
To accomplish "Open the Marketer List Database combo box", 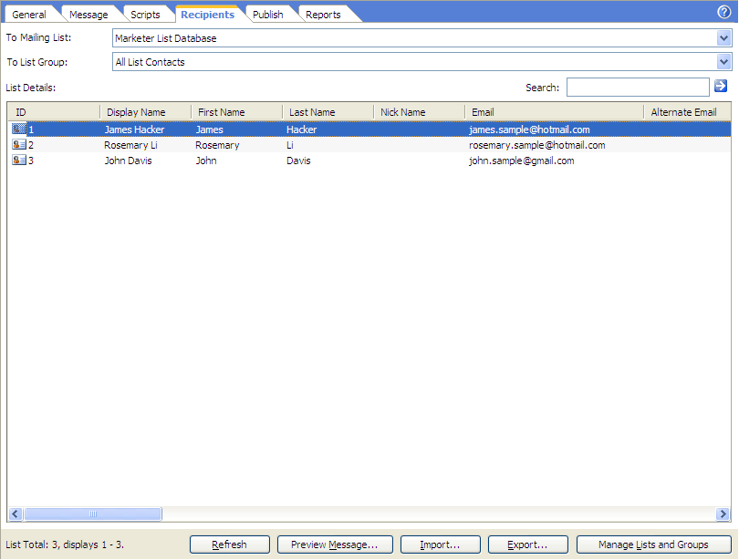I will [x=422, y=38].
